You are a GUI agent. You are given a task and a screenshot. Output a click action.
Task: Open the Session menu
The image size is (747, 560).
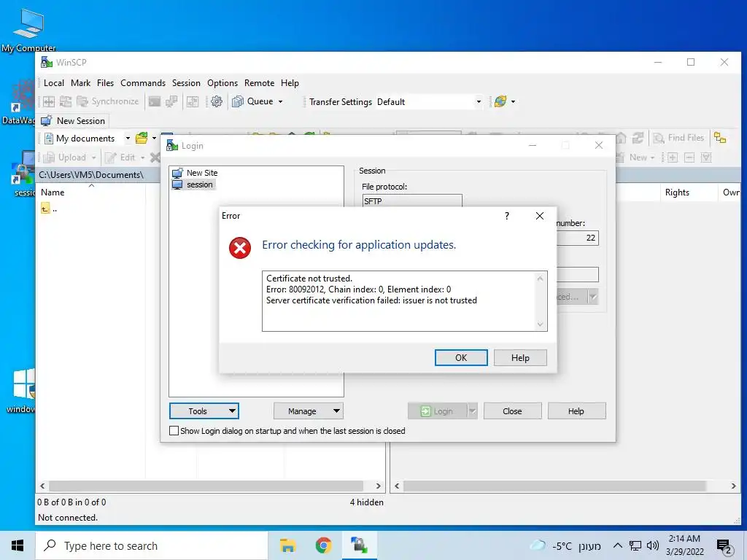point(186,83)
